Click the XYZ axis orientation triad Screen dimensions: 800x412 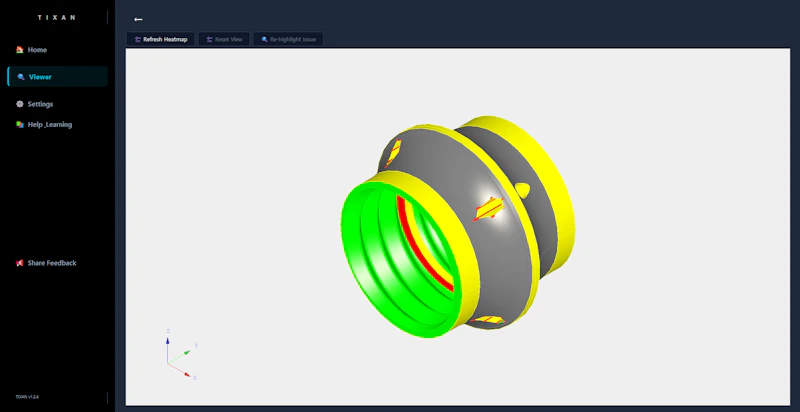click(x=180, y=354)
